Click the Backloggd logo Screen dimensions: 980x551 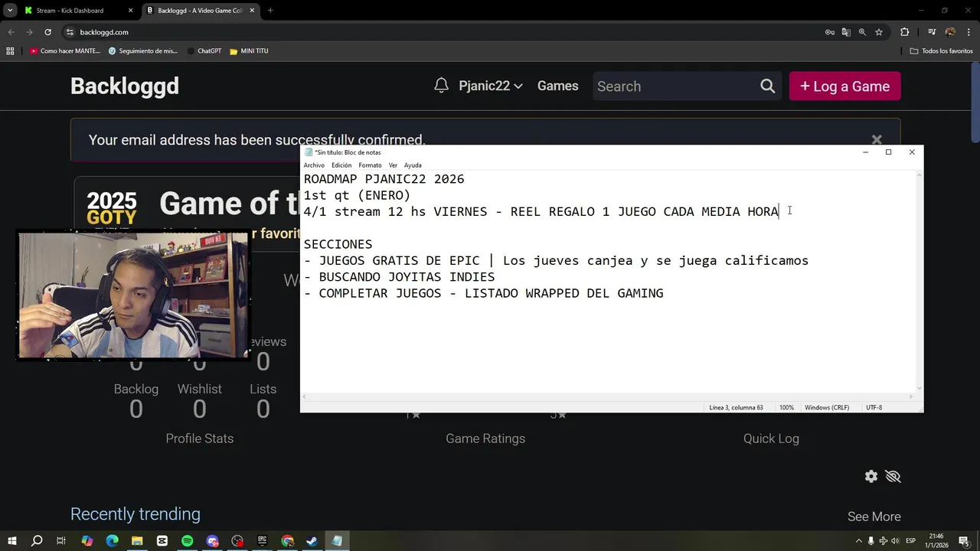(125, 86)
